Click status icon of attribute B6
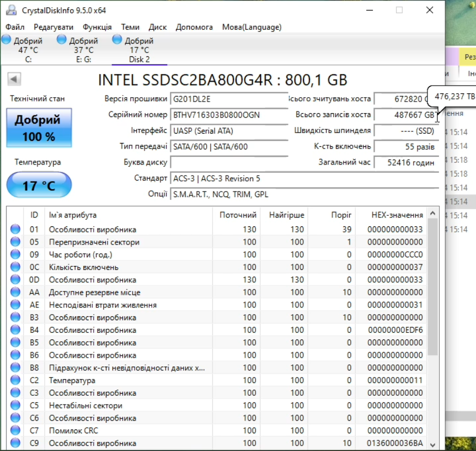Image resolution: width=476 pixels, height=451 pixels. 15,355
